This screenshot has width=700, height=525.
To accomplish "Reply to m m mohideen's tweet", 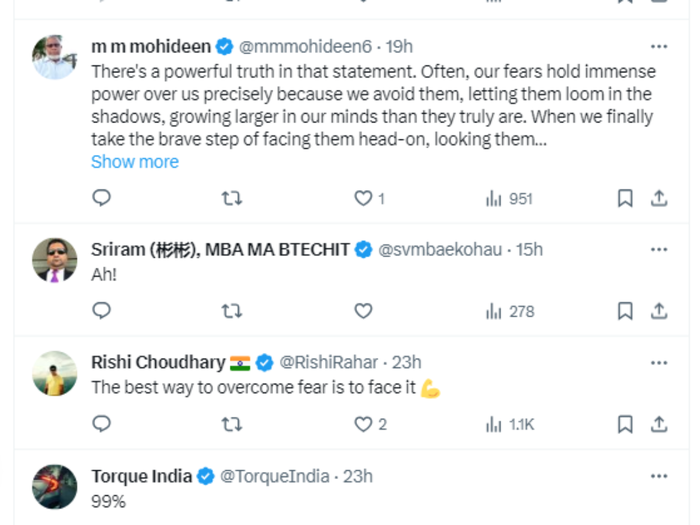I will [x=101, y=199].
